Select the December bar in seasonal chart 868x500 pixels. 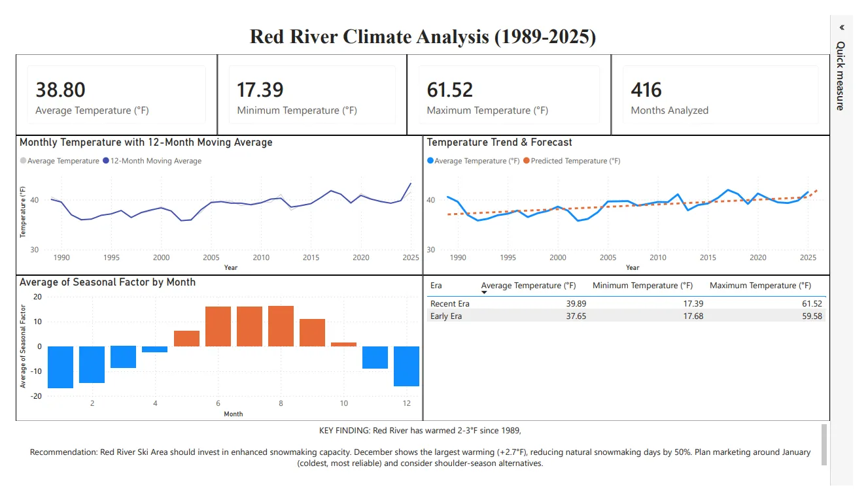[x=406, y=365]
